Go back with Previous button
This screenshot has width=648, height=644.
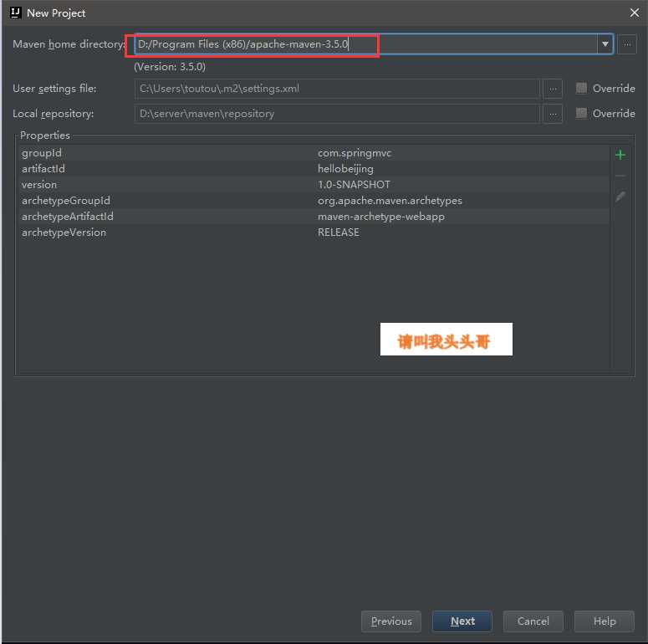click(x=391, y=621)
